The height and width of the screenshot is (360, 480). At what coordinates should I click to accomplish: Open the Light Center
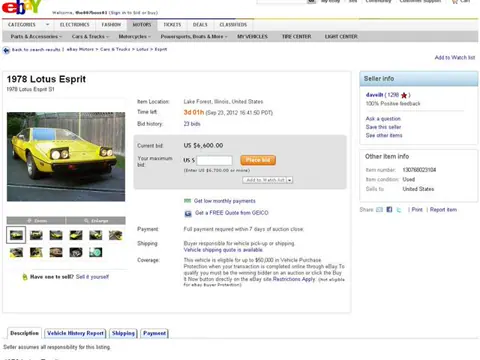tap(341, 36)
